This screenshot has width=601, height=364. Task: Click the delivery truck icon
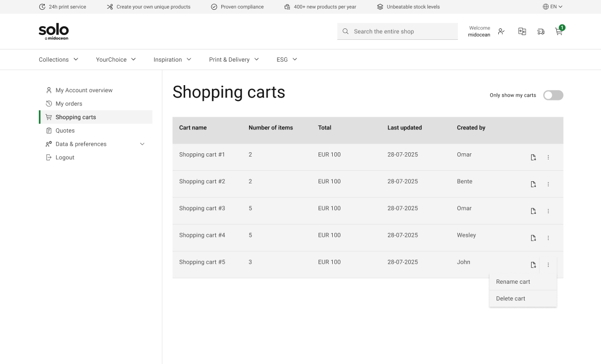[x=540, y=32]
